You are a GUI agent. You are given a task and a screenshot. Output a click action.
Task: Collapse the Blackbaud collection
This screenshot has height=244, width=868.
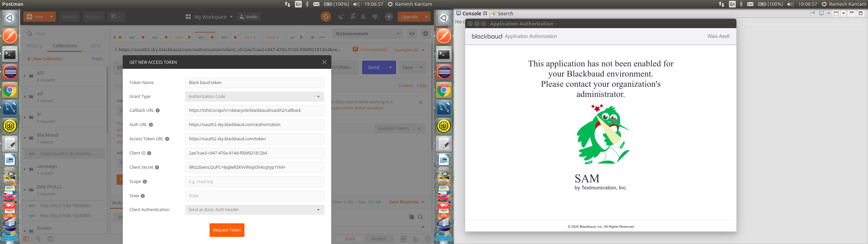click(x=25, y=138)
